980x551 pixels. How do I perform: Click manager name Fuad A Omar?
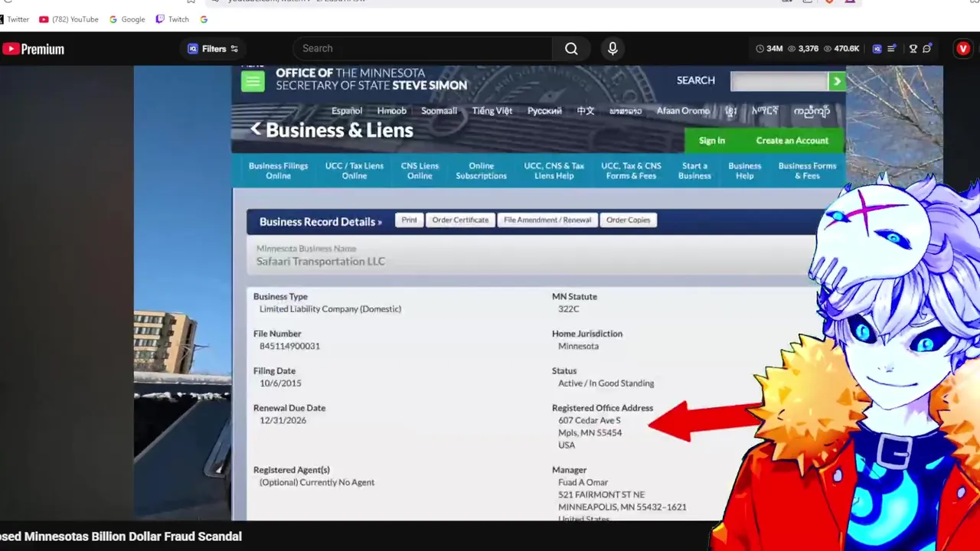(583, 482)
